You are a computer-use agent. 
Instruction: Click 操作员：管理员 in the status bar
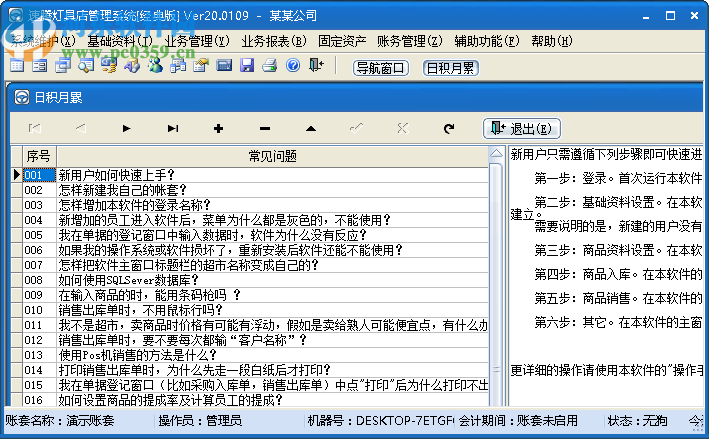pyautogui.click(x=200, y=420)
